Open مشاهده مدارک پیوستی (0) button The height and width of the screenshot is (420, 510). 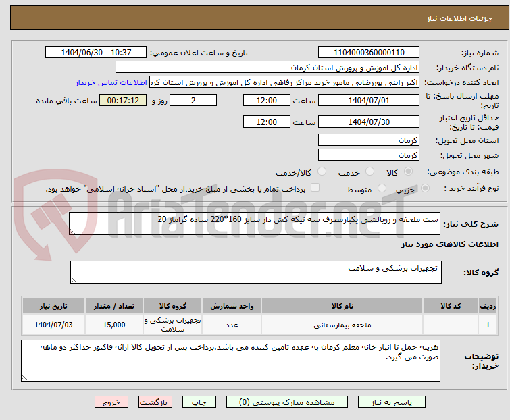[x=287, y=402]
